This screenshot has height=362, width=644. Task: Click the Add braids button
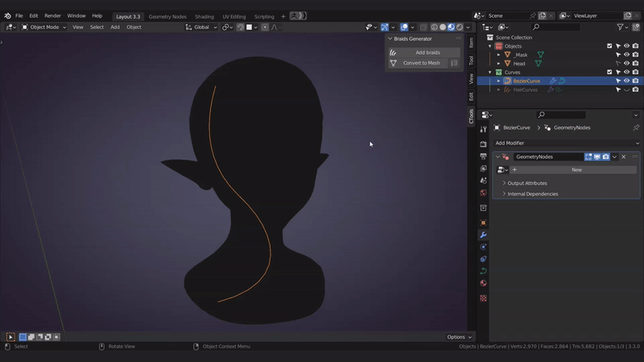427,52
